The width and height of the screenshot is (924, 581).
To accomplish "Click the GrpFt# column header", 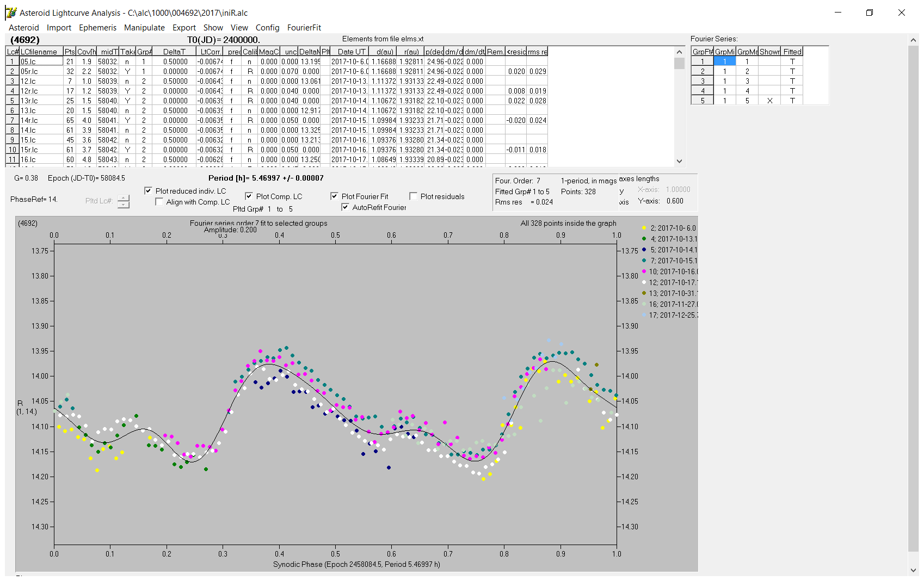I will point(703,52).
